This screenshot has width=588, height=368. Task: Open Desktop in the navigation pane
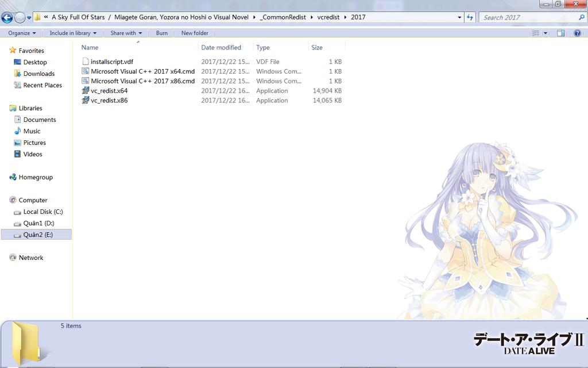pos(35,62)
